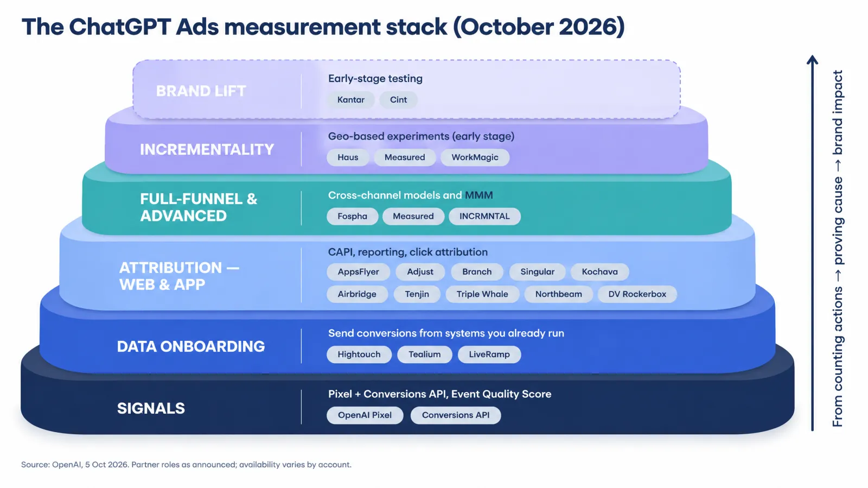Click the "Early-stage testing" description
This screenshot has height=488, width=868.
375,79
